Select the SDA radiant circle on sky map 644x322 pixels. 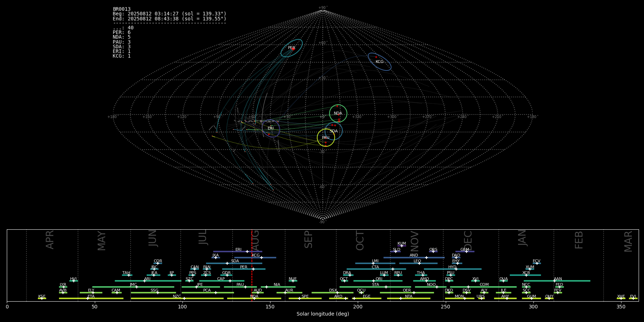click(333, 131)
